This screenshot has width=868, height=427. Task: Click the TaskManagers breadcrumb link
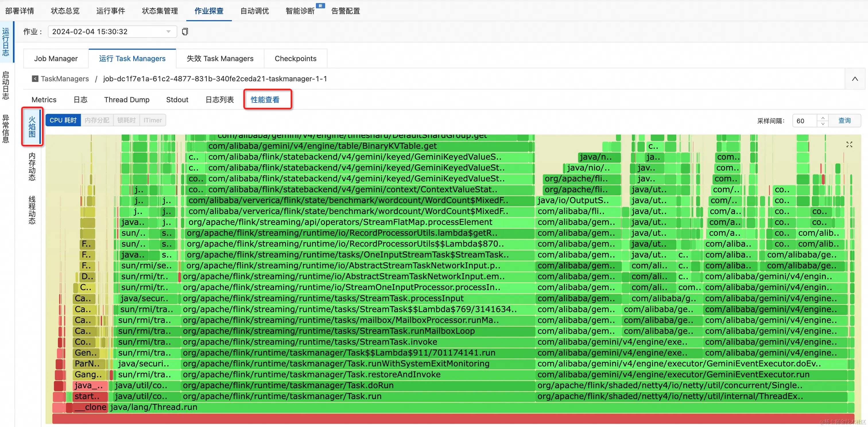point(65,79)
